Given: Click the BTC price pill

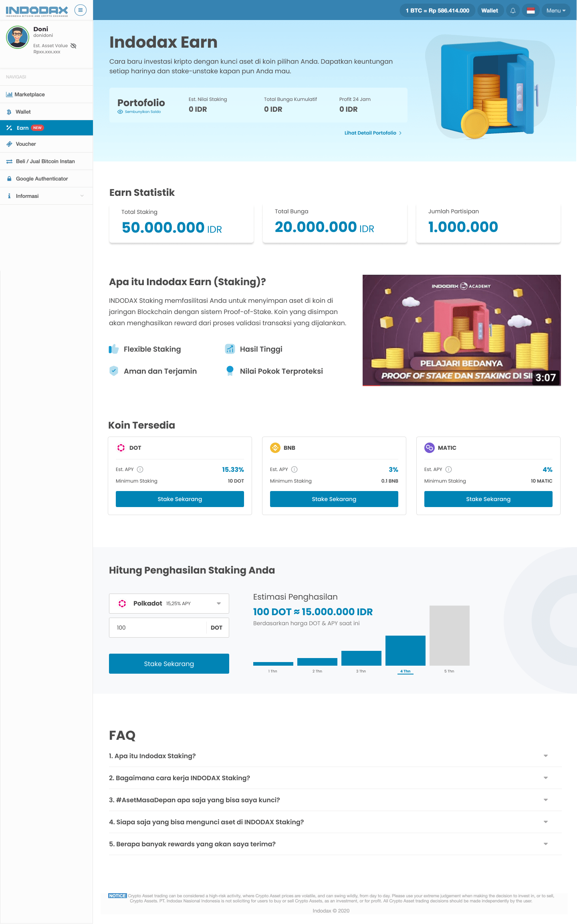Looking at the screenshot, I should pos(437,11).
